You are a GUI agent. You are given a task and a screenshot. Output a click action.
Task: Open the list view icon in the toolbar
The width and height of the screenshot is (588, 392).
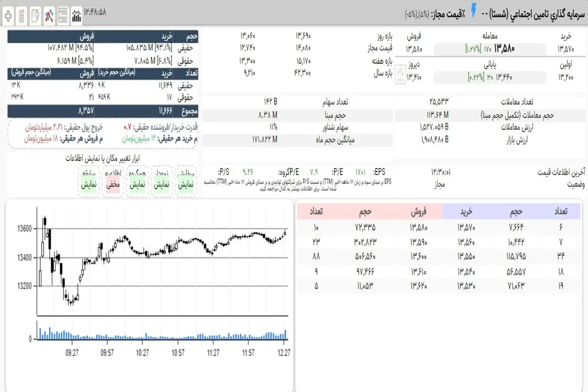(63, 15)
